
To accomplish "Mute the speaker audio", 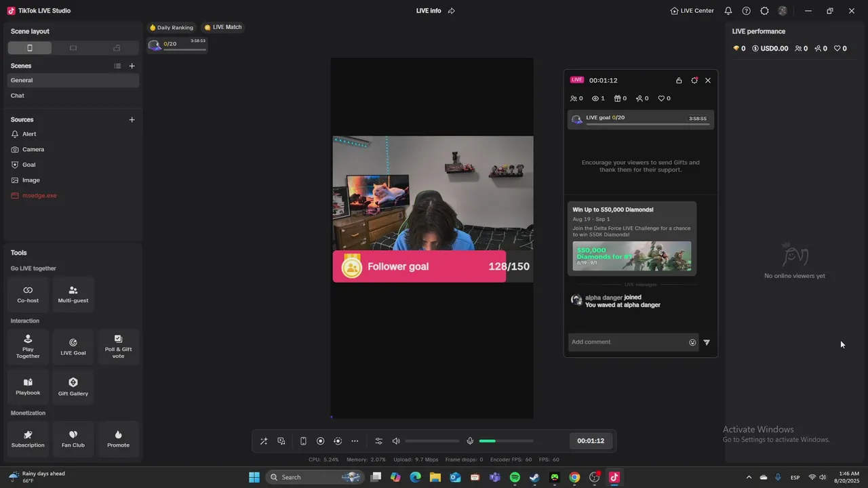I will (x=396, y=441).
